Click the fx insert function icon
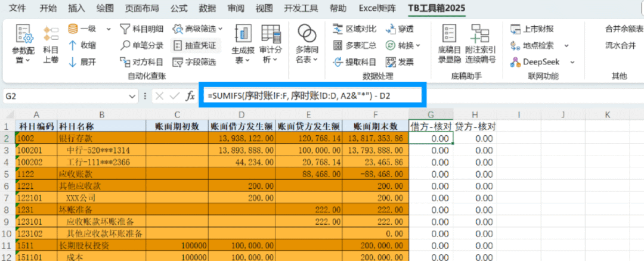Screen dimensions: 644x261 [190, 97]
